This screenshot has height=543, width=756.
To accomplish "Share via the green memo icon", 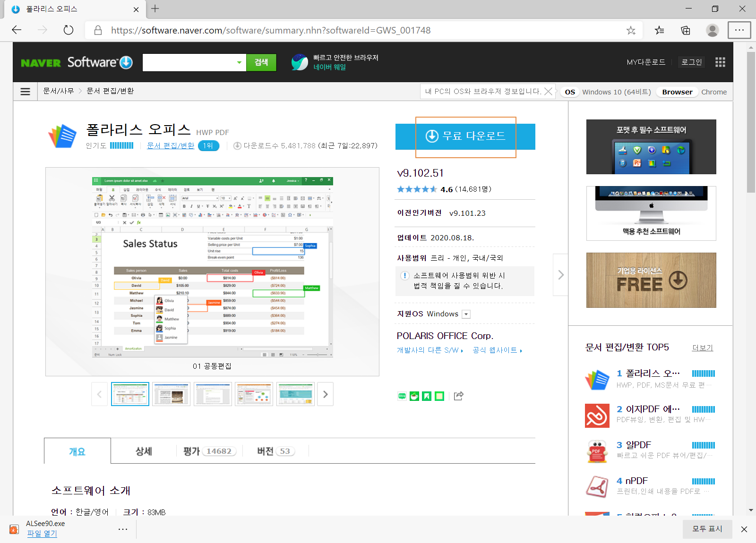I will pos(439,396).
